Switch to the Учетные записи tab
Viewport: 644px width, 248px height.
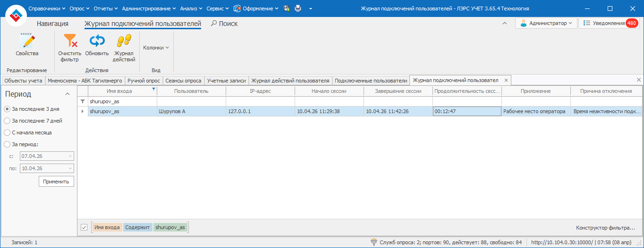pyautogui.click(x=226, y=81)
